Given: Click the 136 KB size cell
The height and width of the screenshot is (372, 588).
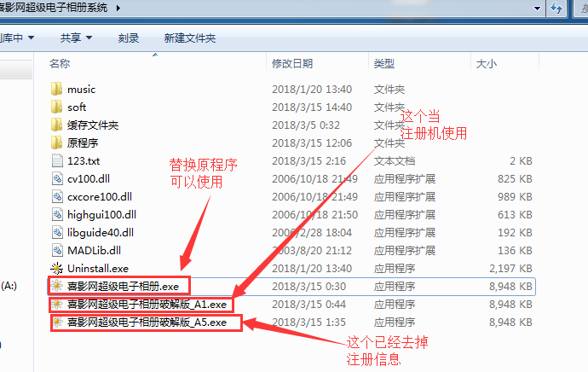Looking at the screenshot, I should tap(515, 250).
